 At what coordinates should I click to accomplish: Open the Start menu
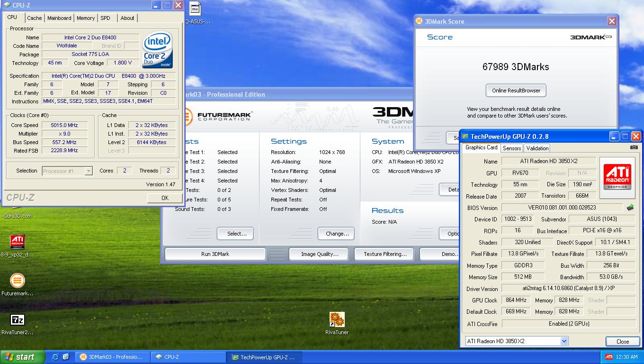click(x=23, y=357)
